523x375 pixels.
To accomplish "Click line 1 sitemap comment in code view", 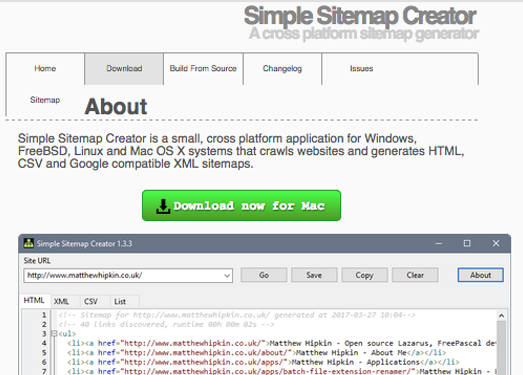I will coord(237,315).
